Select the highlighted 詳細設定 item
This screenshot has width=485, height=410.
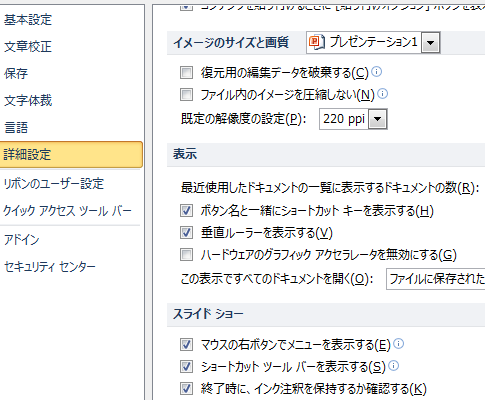pyautogui.click(x=71, y=154)
